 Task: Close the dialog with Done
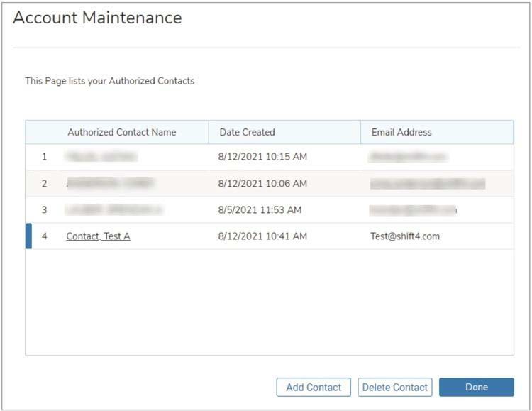(x=476, y=387)
